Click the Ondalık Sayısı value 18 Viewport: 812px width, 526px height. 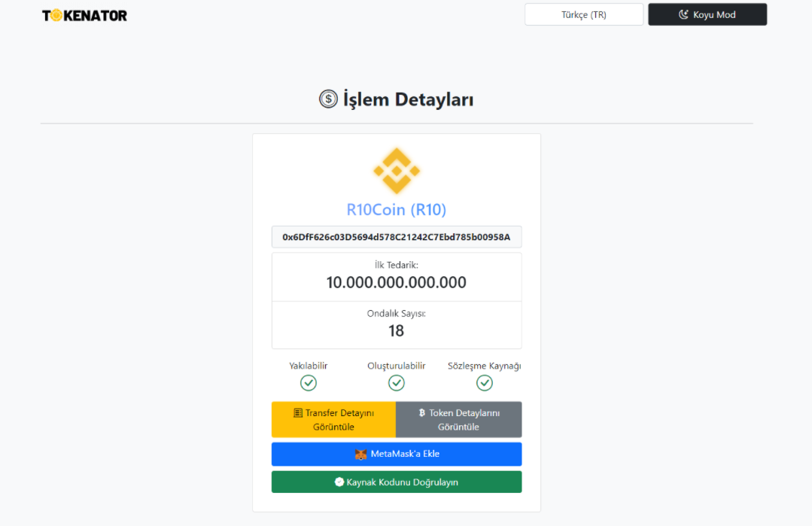pos(396,331)
